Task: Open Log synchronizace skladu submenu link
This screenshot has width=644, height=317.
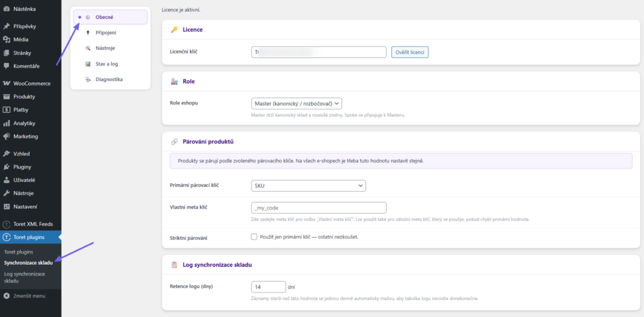Action: pos(25,277)
